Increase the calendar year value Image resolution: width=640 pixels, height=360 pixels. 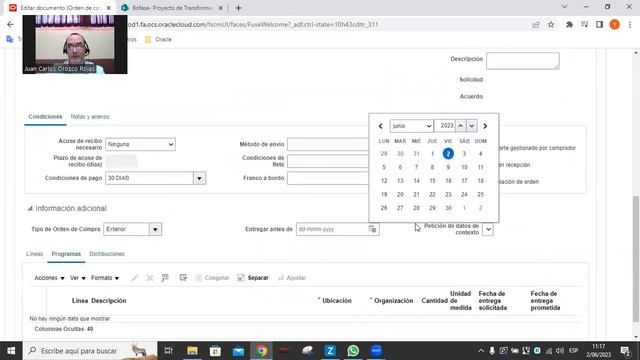click(x=461, y=126)
